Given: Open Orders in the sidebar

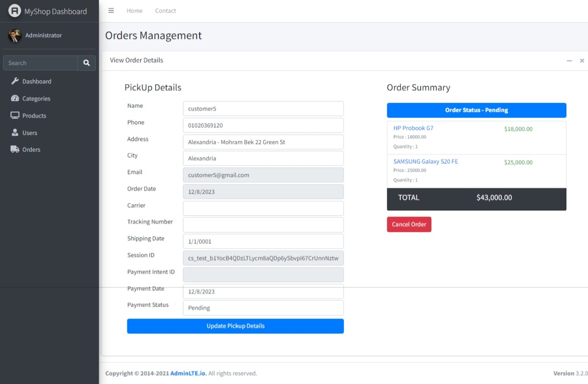Looking at the screenshot, I should (31, 150).
